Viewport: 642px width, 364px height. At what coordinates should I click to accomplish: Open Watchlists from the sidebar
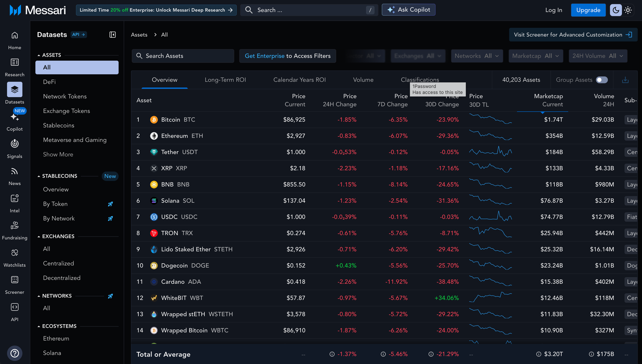[14, 253]
